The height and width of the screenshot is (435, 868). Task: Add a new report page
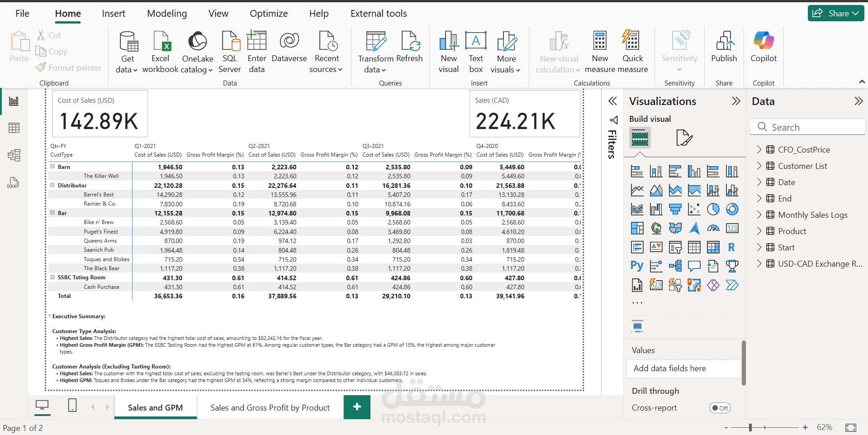[357, 406]
